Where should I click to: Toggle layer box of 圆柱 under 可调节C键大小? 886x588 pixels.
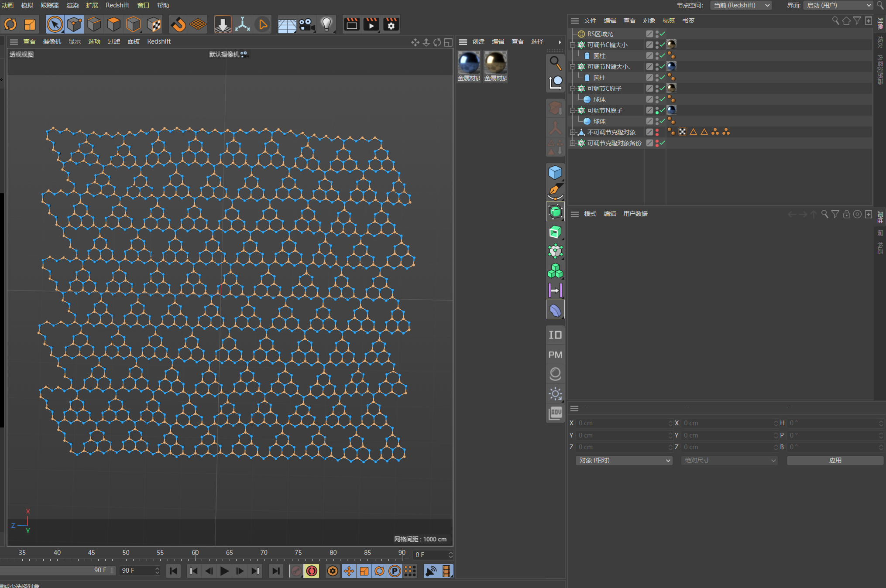coord(649,56)
